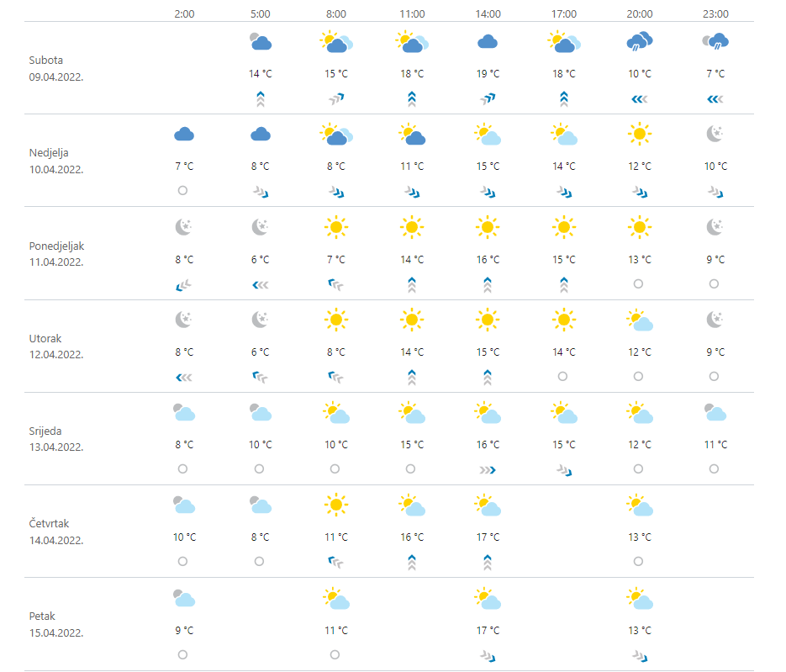Click the Ponedjeljak 8:00 sun icon

click(335, 226)
